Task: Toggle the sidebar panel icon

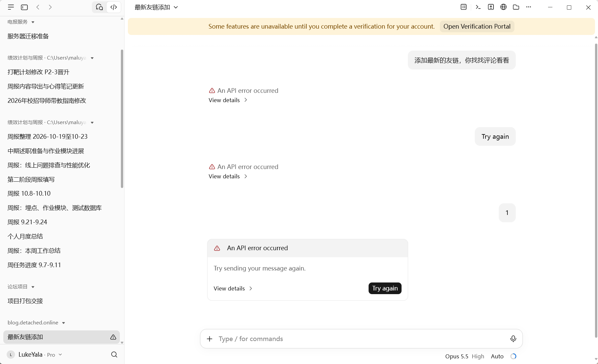Action: tap(24, 7)
